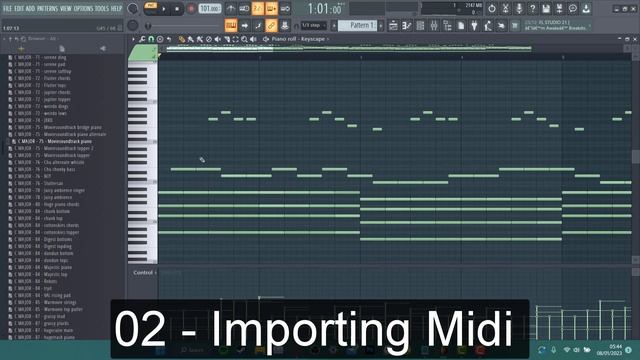Image resolution: width=640 pixels, height=360 pixels.
Task: Click the red Record button
Action: (191, 9)
